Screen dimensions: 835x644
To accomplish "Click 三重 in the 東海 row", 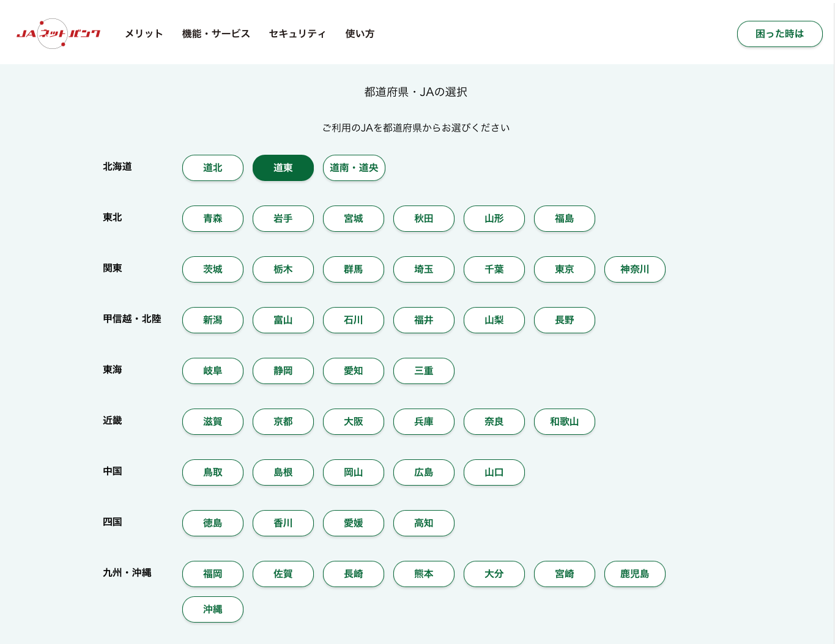I will click(424, 371).
